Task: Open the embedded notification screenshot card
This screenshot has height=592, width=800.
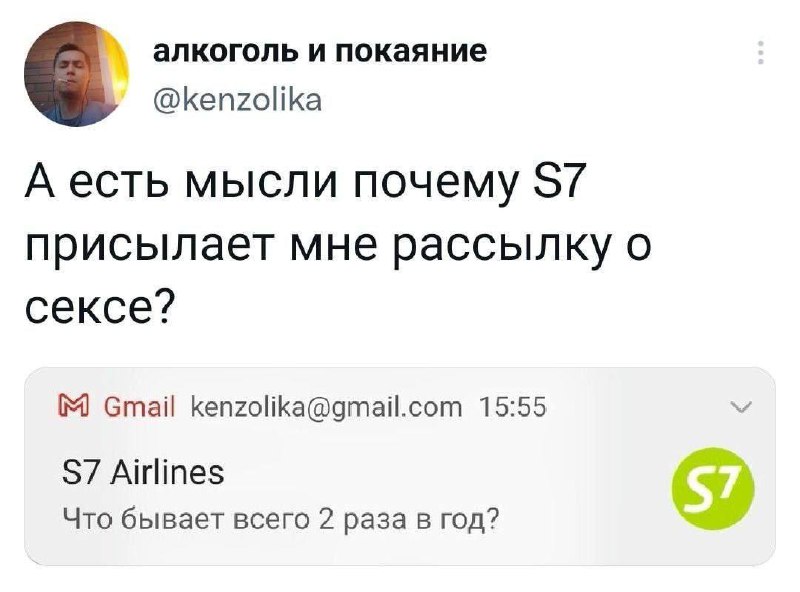Action: click(400, 466)
